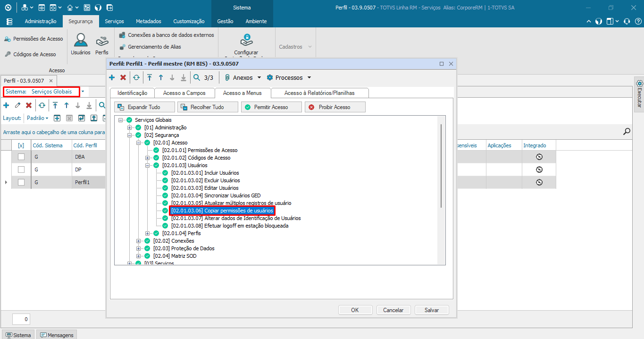Check the box for DBA row

(21, 157)
